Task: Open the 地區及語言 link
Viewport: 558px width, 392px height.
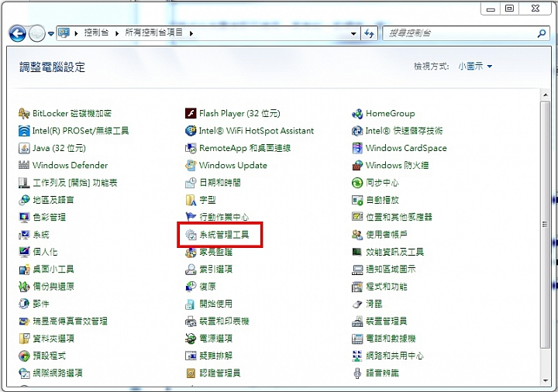Action: pyautogui.click(x=53, y=200)
